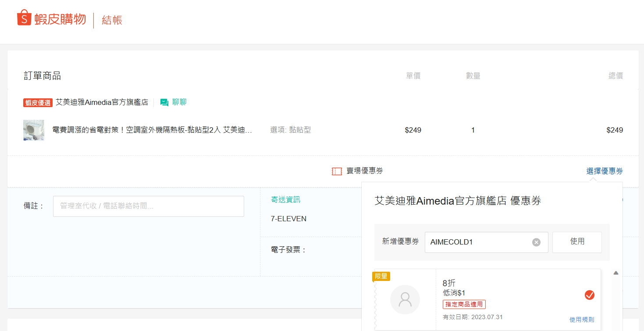Open 艾美迪雅Aimedia官方旗艦店 shop link

tap(102, 102)
